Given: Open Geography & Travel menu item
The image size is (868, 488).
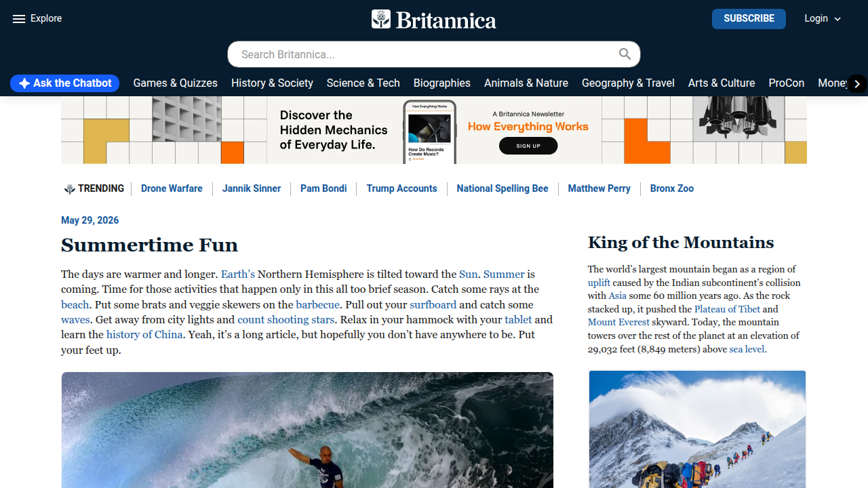Looking at the screenshot, I should point(628,83).
